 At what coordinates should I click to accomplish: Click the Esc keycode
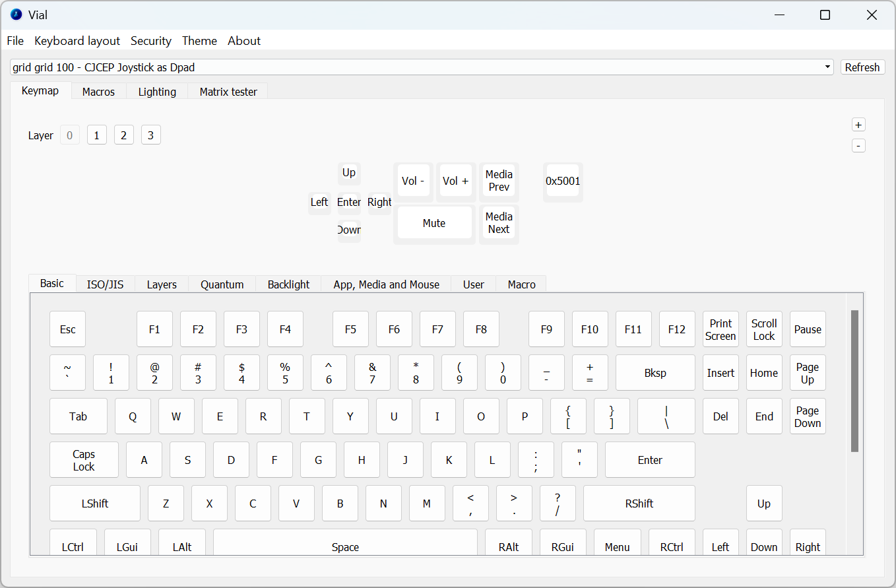click(x=68, y=329)
